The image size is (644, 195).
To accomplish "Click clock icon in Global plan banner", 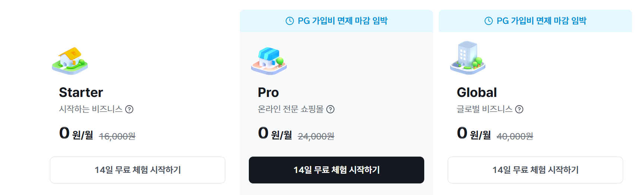I will pyautogui.click(x=489, y=21).
